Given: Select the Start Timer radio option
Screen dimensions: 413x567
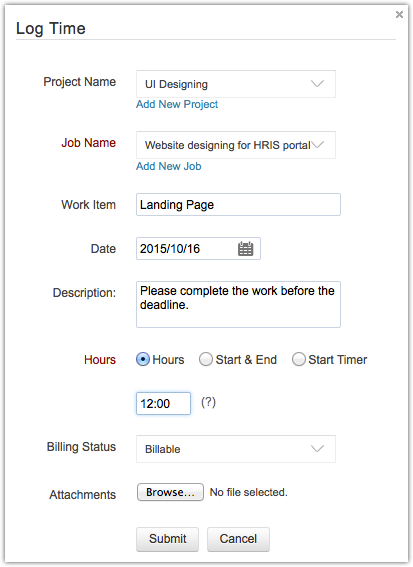Looking at the screenshot, I should pyautogui.click(x=299, y=359).
